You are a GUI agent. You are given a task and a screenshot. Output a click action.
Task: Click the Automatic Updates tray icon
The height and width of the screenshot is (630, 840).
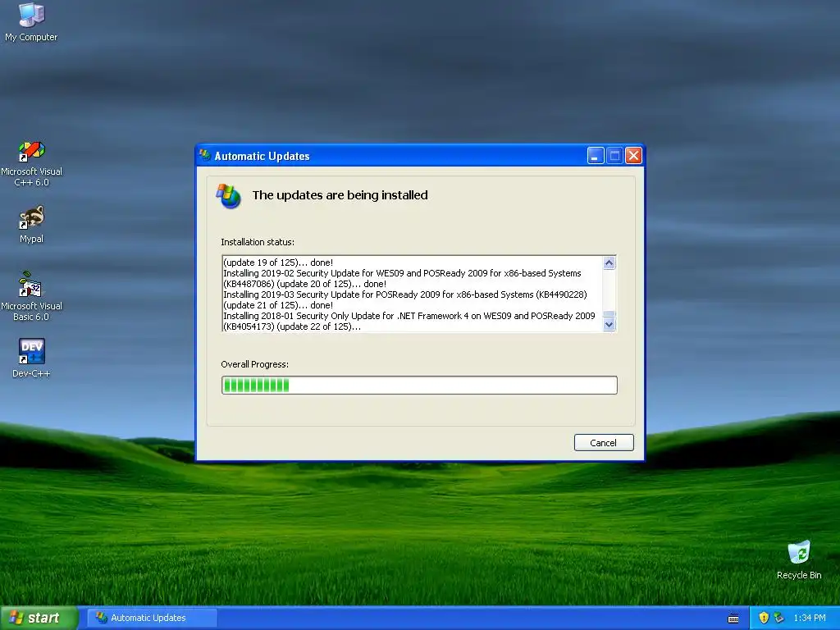[779, 618]
